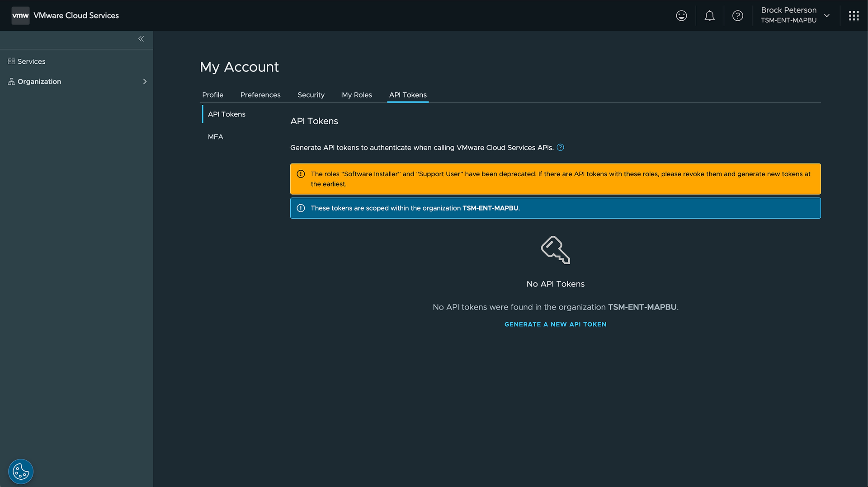Open the Brock Peterson account dropdown

796,15
